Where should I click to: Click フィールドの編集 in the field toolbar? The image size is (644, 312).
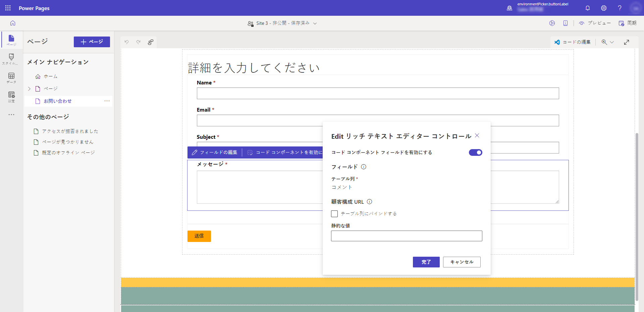pos(215,152)
